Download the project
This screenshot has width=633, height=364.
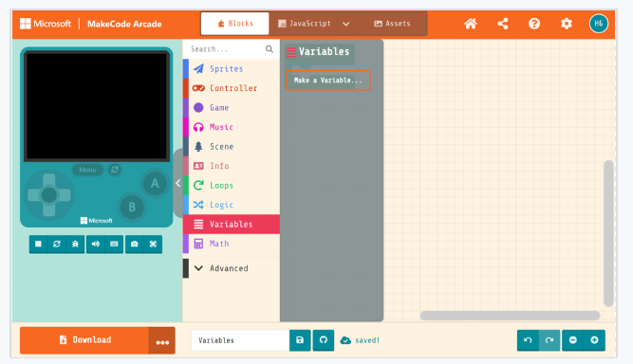tap(84, 340)
